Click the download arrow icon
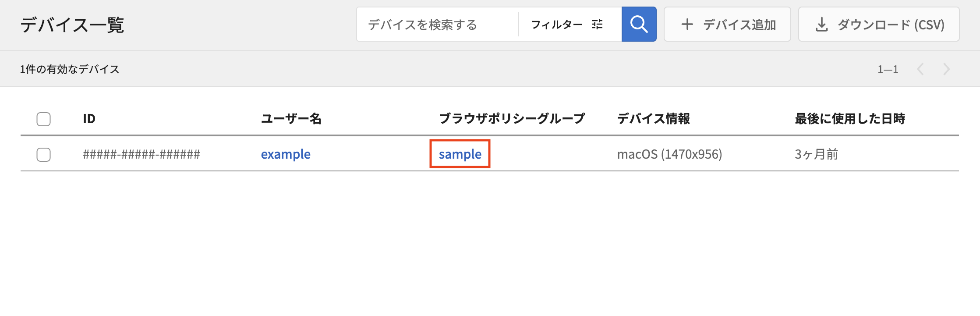This screenshot has height=316, width=980. [822, 25]
